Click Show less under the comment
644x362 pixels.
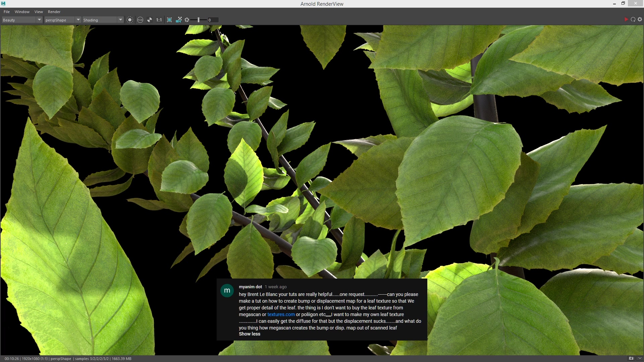click(x=250, y=334)
